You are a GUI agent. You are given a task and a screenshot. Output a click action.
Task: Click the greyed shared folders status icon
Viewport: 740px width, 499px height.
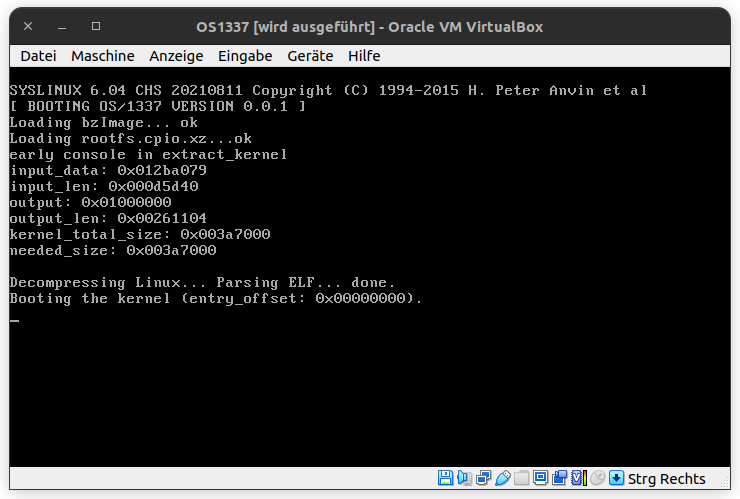point(521,478)
